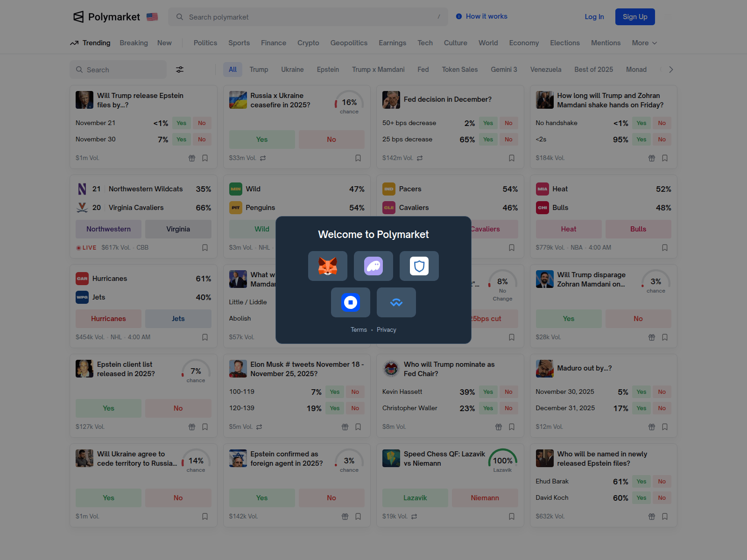Open gift icon on Trump Epstein files card

(x=192, y=158)
